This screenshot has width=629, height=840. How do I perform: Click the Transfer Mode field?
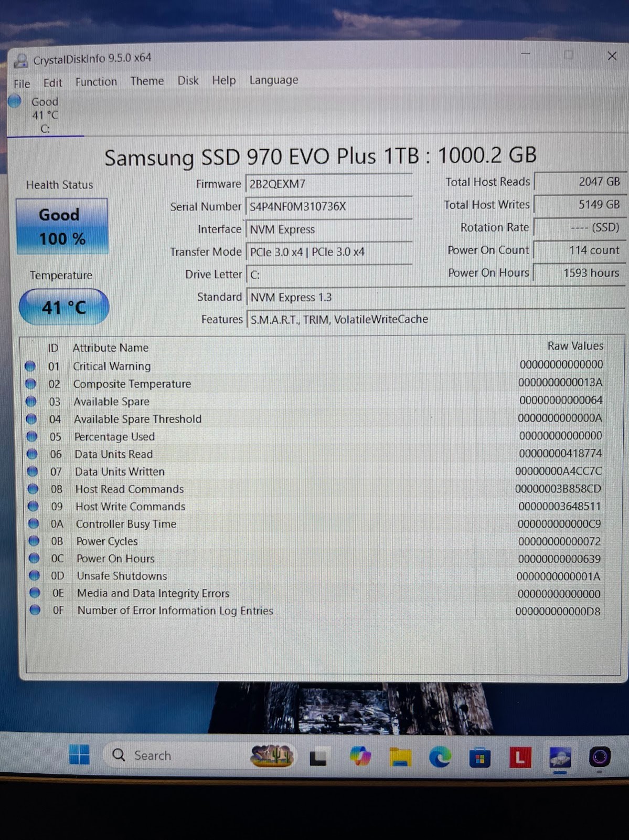329,252
